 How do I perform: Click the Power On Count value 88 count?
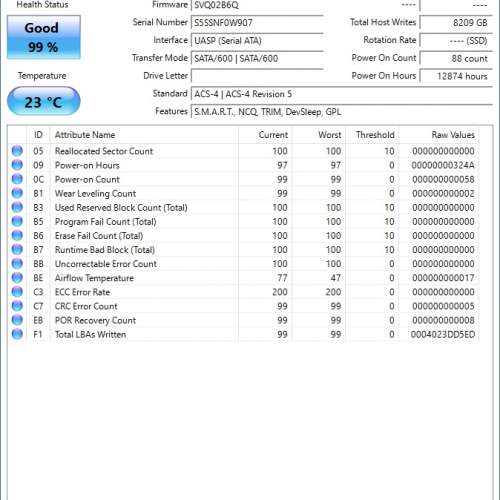[456, 58]
